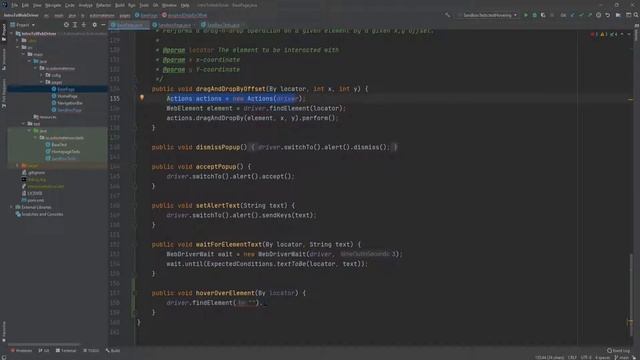This screenshot has height=360, width=640.
Task: Expand the External Libraries node
Action: tap(11, 207)
